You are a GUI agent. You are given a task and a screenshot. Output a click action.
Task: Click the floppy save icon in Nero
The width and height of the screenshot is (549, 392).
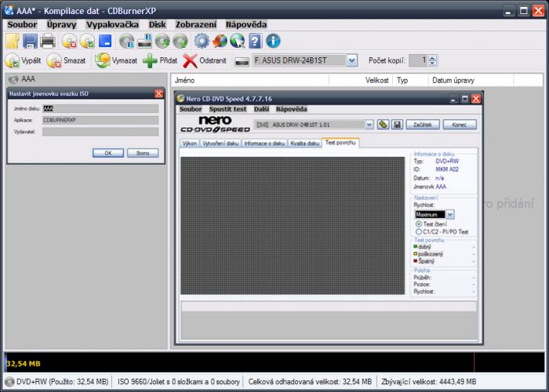click(397, 124)
